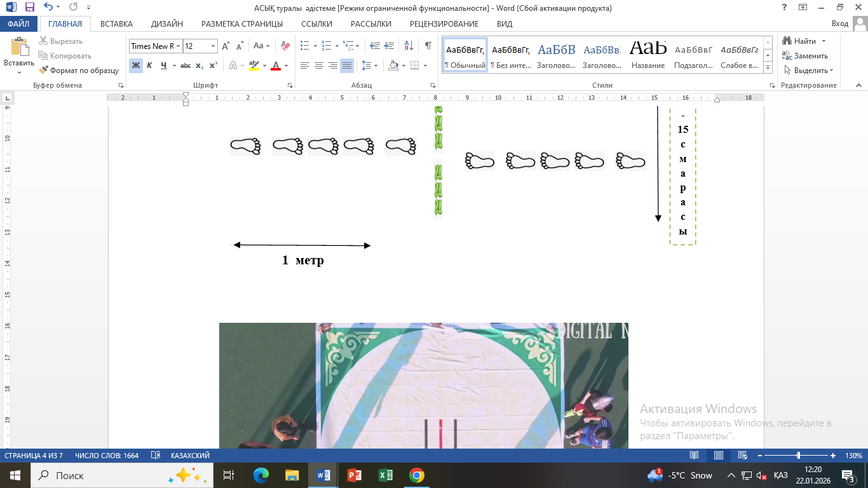This screenshot has width=868, height=488.
Task: Click Заменить to replace text
Action: point(806,56)
